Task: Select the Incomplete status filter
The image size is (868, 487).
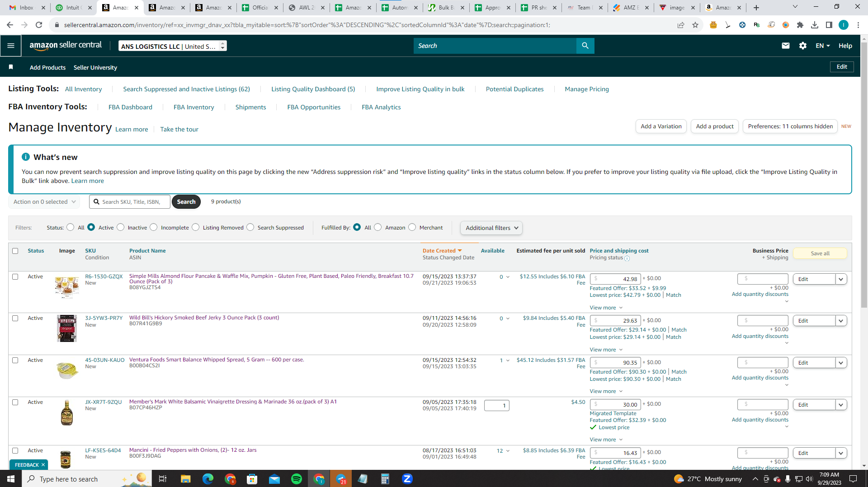Action: [x=154, y=227]
